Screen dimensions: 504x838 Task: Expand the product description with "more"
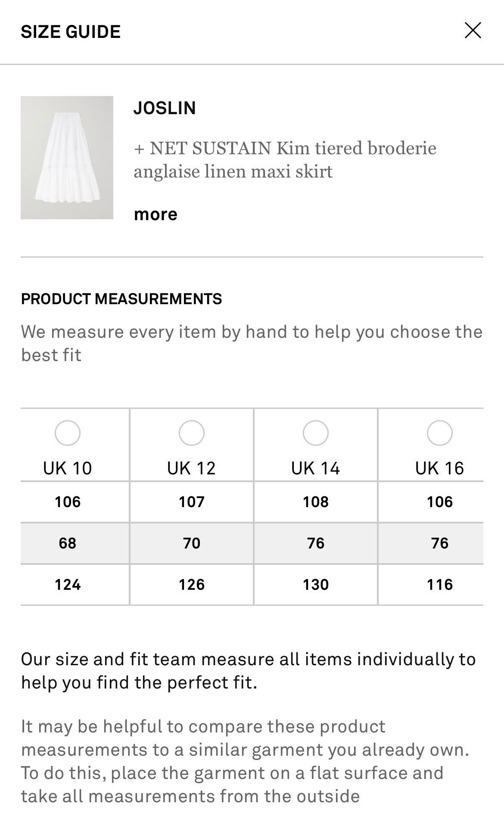[x=156, y=214]
